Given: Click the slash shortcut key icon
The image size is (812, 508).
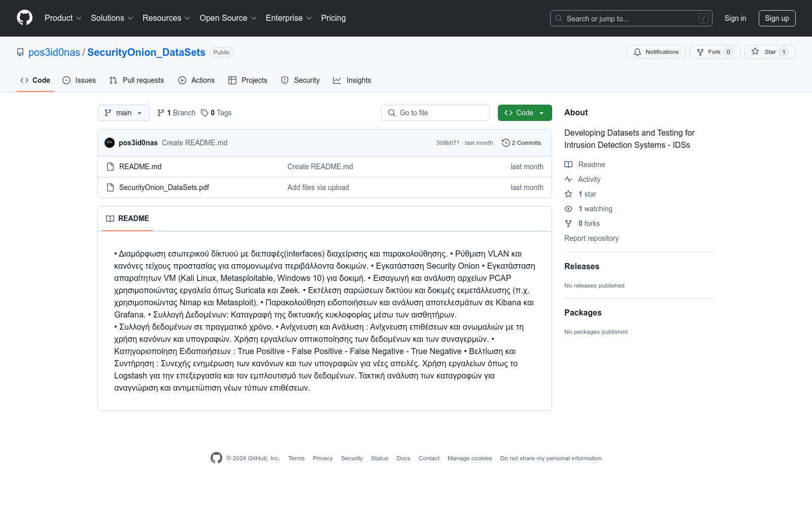Looking at the screenshot, I should [x=703, y=18].
